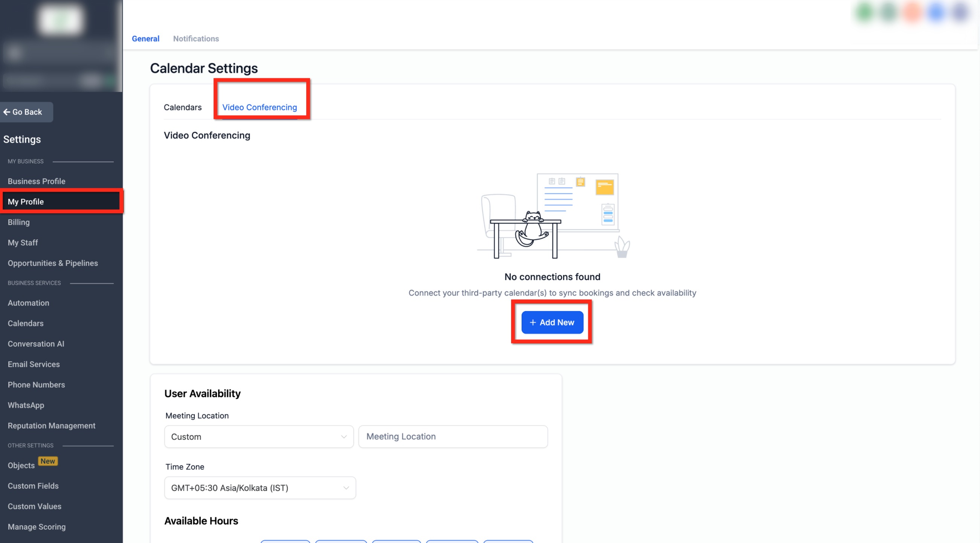Screen dimensions: 980x543
Task: Open the Custom meeting location dropdown
Action: [x=259, y=436]
